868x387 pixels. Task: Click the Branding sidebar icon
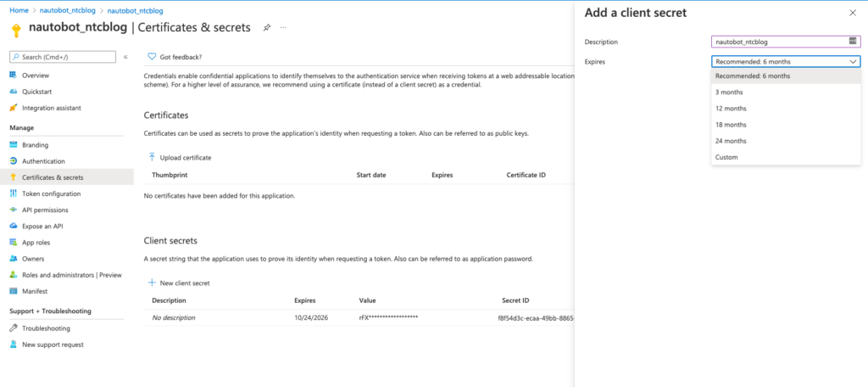pos(14,145)
